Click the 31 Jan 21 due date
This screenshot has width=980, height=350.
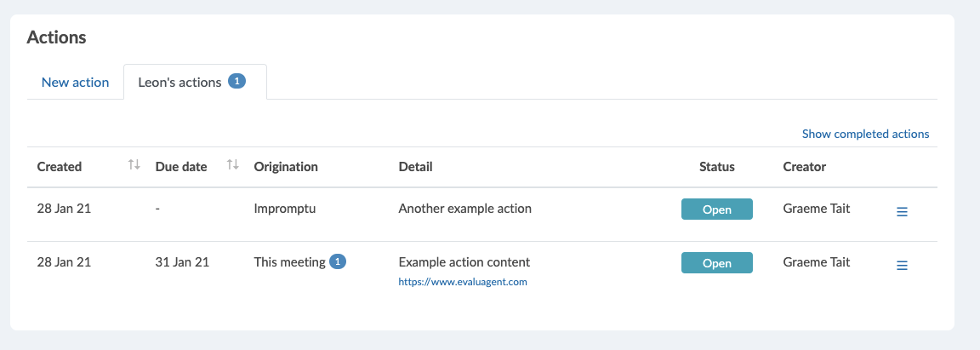tap(182, 262)
